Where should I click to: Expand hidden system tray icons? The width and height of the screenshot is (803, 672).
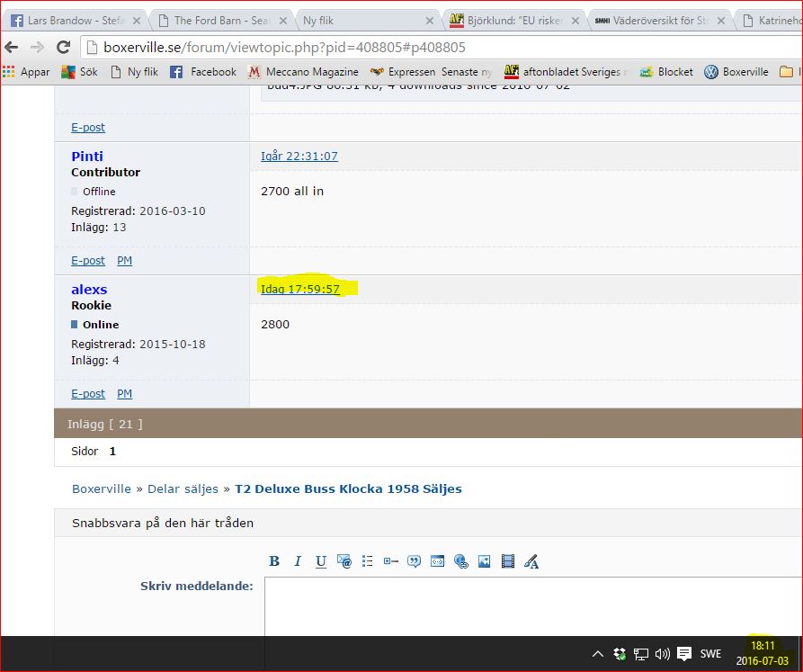[x=597, y=654]
